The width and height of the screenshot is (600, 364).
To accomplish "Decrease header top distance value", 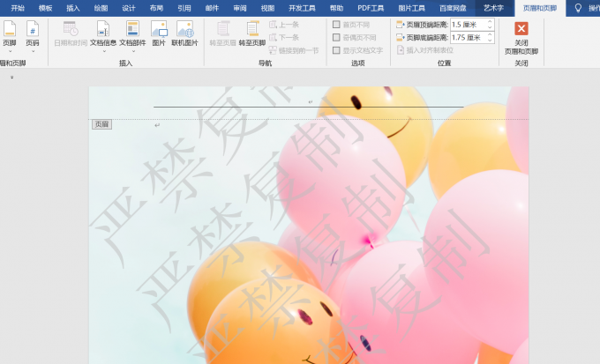I will 490,27.
